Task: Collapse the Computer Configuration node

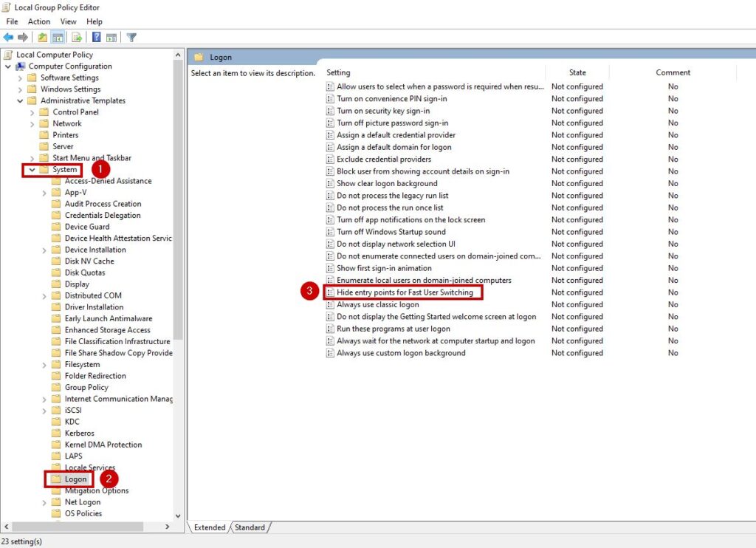Action: [7, 66]
